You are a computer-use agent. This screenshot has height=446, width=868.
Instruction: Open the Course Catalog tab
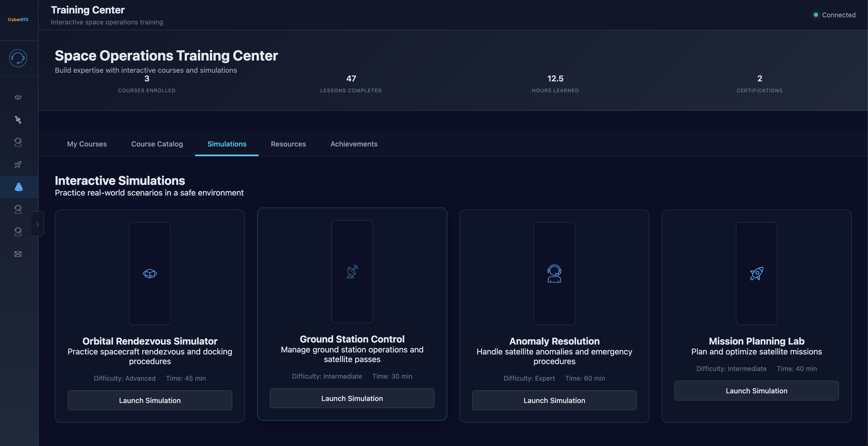[x=157, y=144]
